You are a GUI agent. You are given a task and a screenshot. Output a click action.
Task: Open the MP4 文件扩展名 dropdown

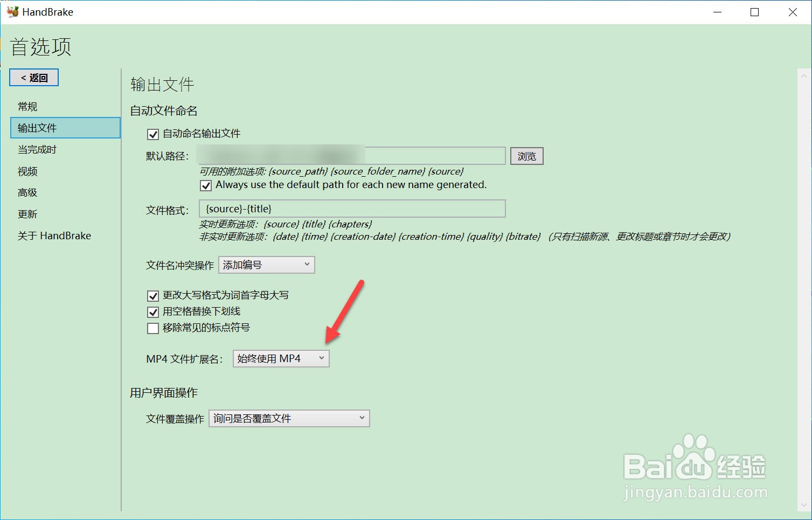(281, 358)
